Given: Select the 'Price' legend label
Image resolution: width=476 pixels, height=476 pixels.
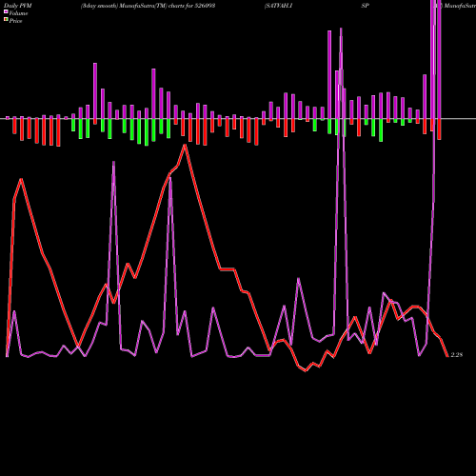Looking at the screenshot, I should [15, 21].
